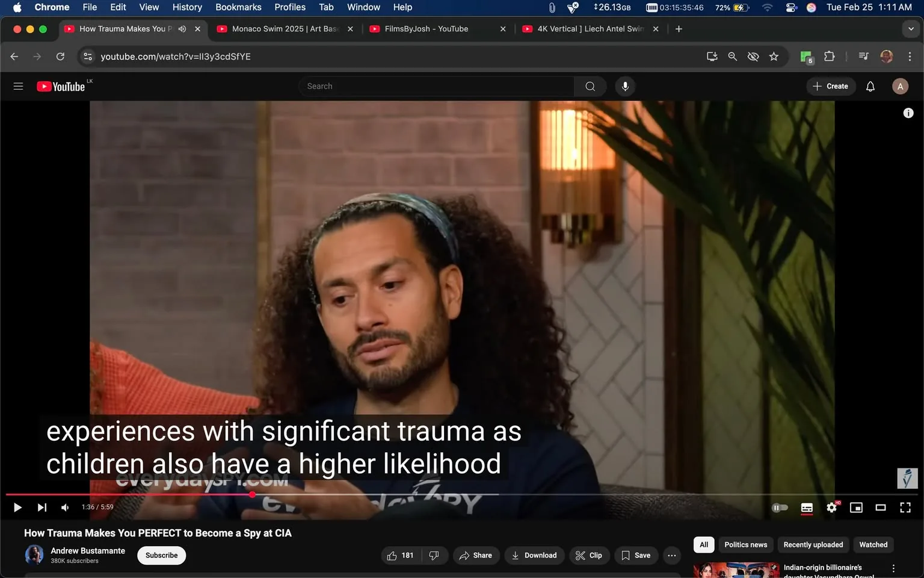924x578 pixels.
Task: Open the YouTube guide hamburger menu
Action: coord(18,86)
